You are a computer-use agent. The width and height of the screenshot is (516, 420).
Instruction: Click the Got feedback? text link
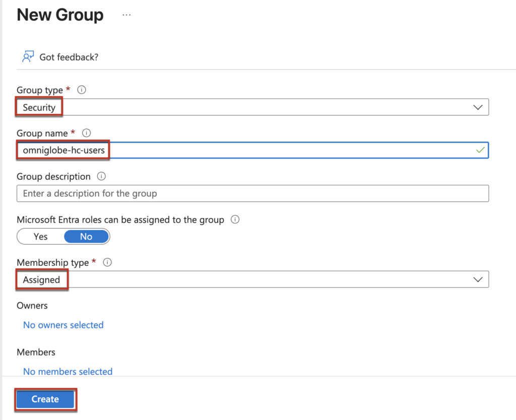(69, 57)
